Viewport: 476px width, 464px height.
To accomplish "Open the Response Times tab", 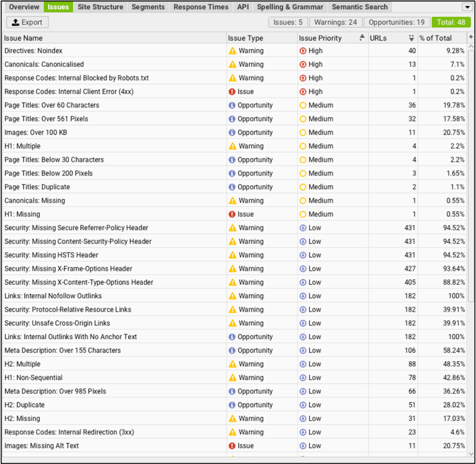I will [201, 7].
